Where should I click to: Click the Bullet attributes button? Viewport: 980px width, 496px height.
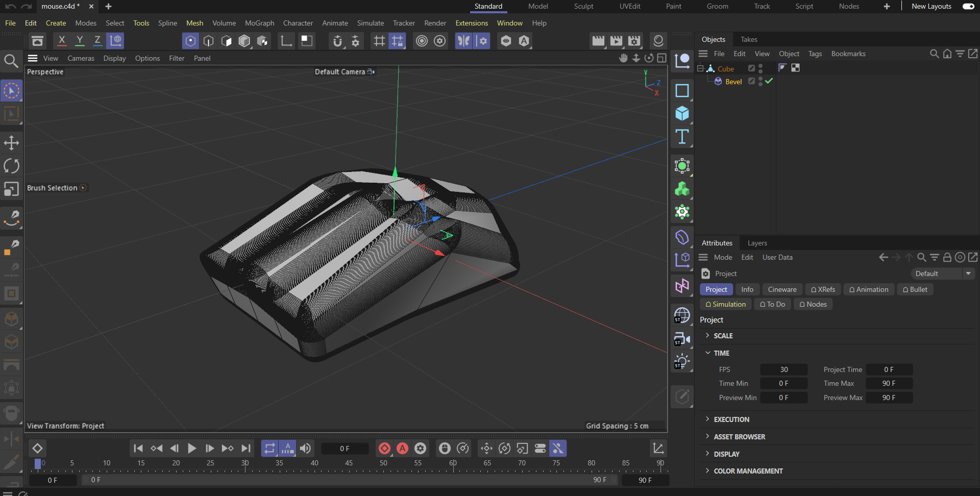click(915, 289)
